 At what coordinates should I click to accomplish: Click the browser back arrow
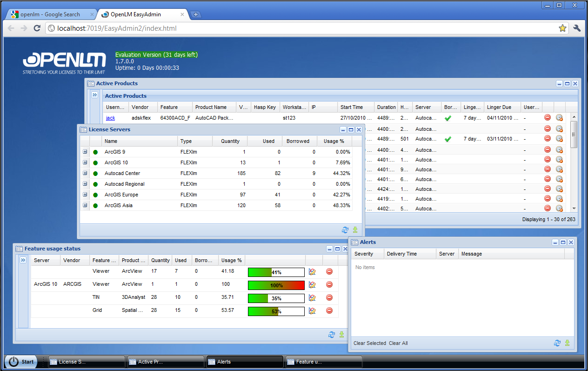click(11, 28)
